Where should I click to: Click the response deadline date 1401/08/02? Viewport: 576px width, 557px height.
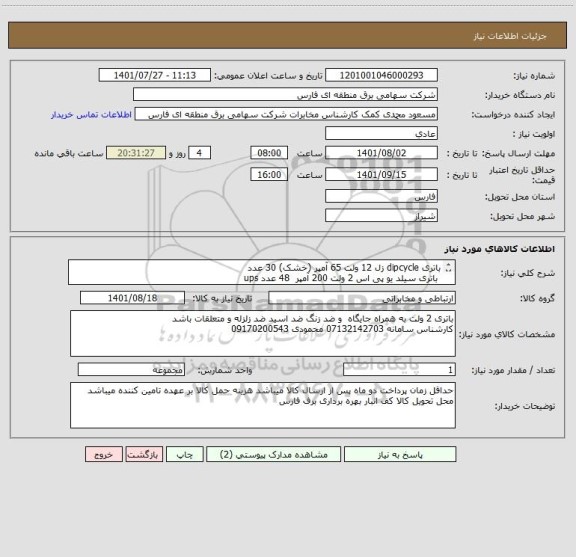click(381, 153)
